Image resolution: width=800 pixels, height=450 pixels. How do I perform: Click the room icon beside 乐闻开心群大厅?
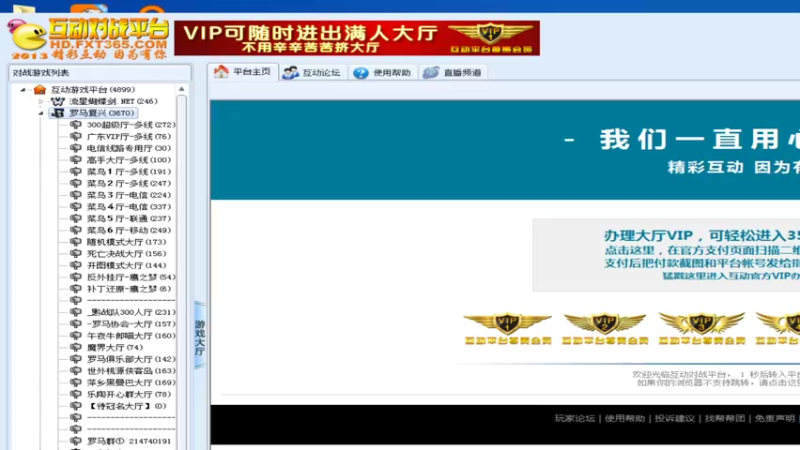(x=76, y=394)
